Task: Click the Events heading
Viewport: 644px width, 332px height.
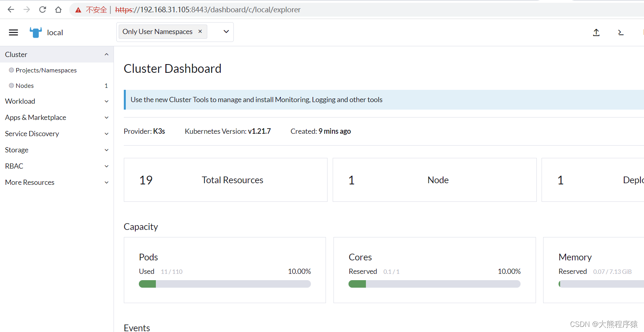Action: (x=137, y=328)
